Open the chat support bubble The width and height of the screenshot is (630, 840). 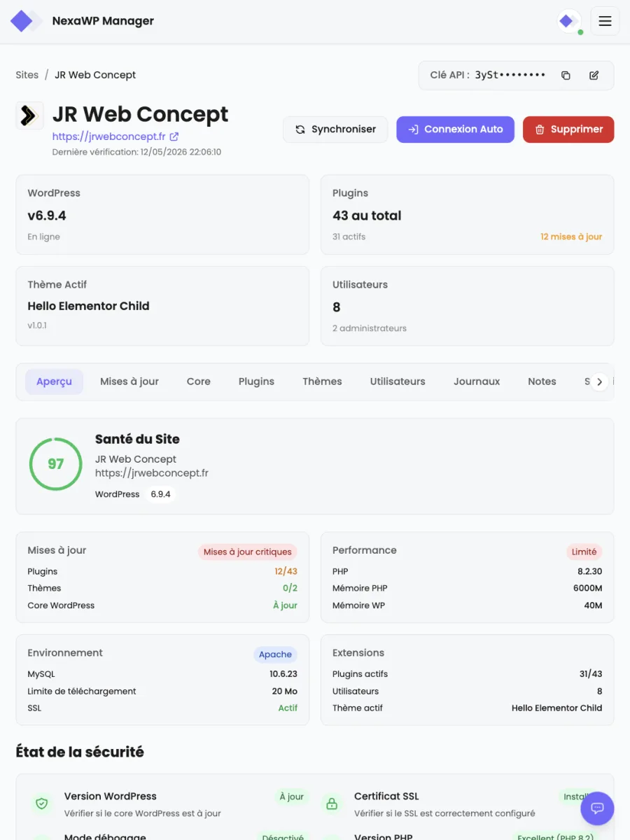[x=597, y=808]
